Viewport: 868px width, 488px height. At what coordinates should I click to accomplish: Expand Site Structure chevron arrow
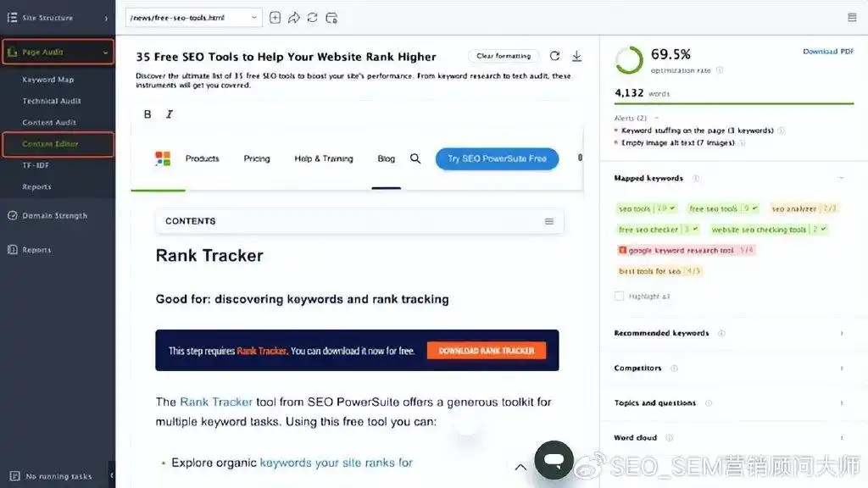click(106, 19)
